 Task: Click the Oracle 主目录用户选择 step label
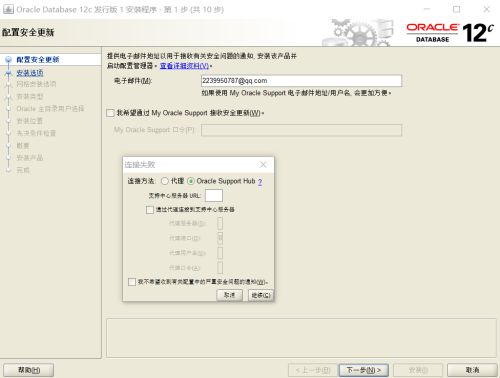(x=50, y=109)
